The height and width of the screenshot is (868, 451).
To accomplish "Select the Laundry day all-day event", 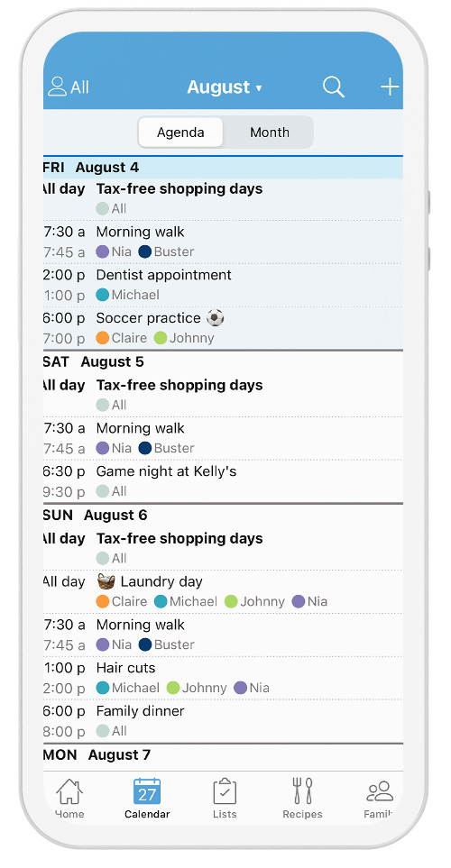I will coord(223,592).
